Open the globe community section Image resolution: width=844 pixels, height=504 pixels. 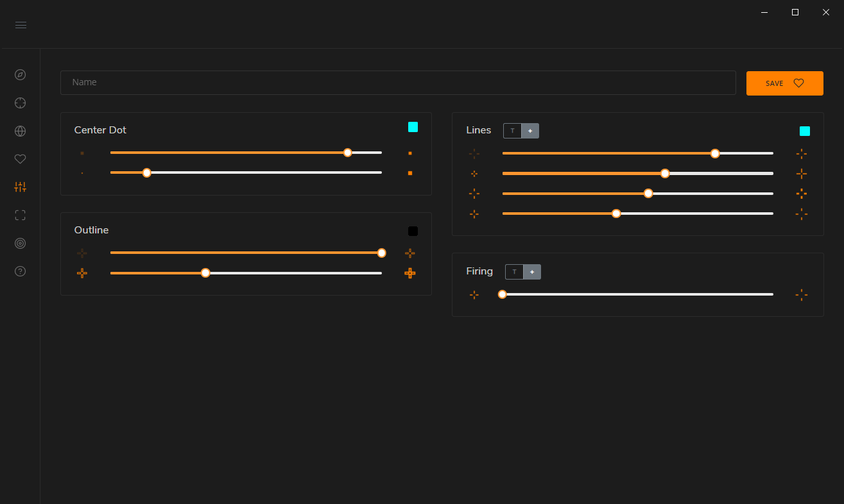20,131
